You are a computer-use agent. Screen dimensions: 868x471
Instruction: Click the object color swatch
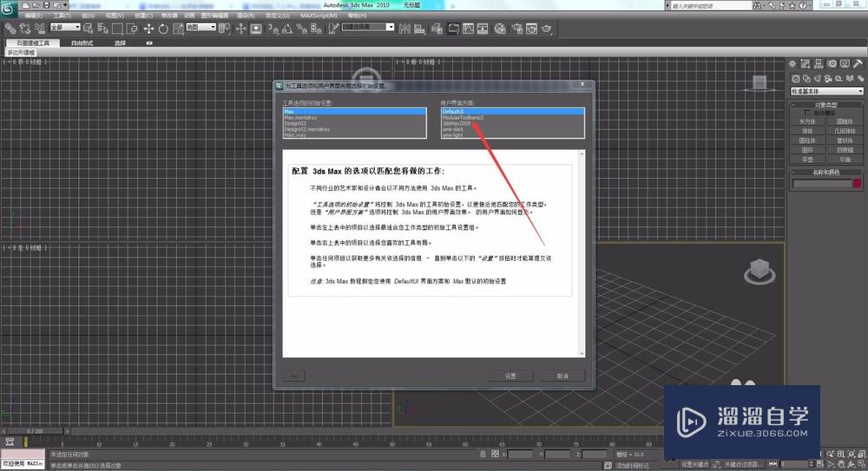pos(858,183)
